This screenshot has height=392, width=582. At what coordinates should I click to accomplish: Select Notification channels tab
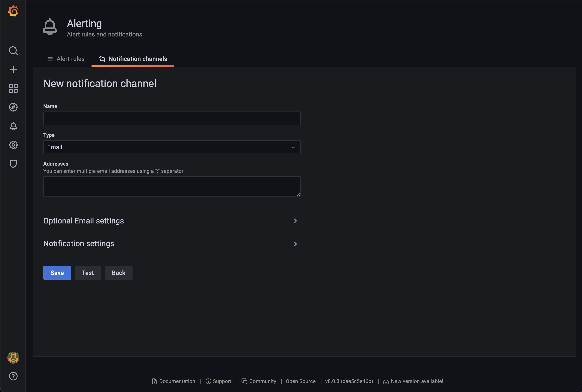[x=133, y=59]
